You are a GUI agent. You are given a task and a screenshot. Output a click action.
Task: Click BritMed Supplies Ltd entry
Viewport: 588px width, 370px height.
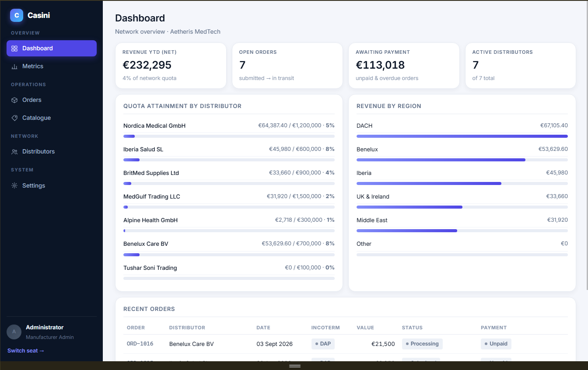tap(229, 177)
